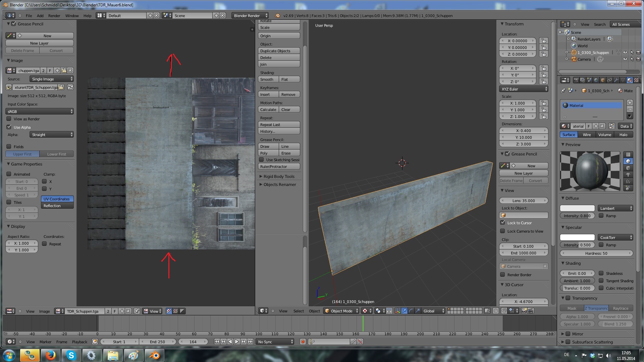The height and width of the screenshot is (362, 644).
Task: Enable the Shadeless checkbox
Action: pyautogui.click(x=601, y=274)
